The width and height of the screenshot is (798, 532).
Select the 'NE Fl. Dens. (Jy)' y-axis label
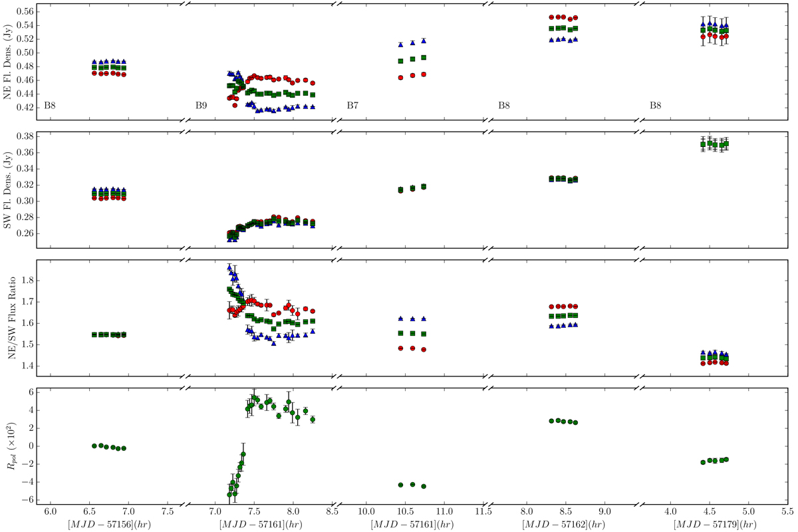7,61
